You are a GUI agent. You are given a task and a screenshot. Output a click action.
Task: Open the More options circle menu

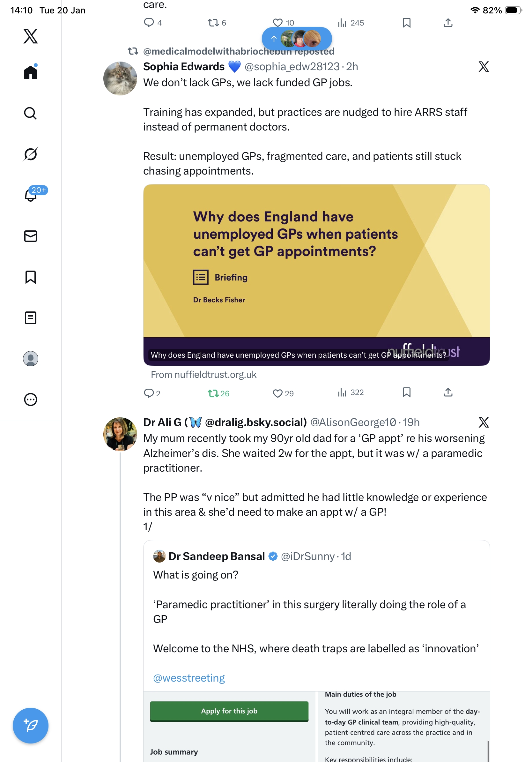(31, 399)
